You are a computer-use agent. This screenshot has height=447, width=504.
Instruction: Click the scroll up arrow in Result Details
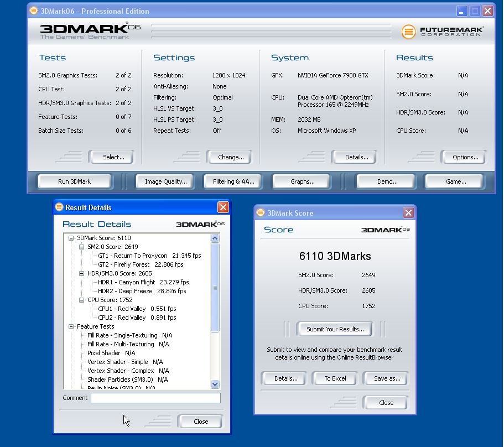point(215,238)
